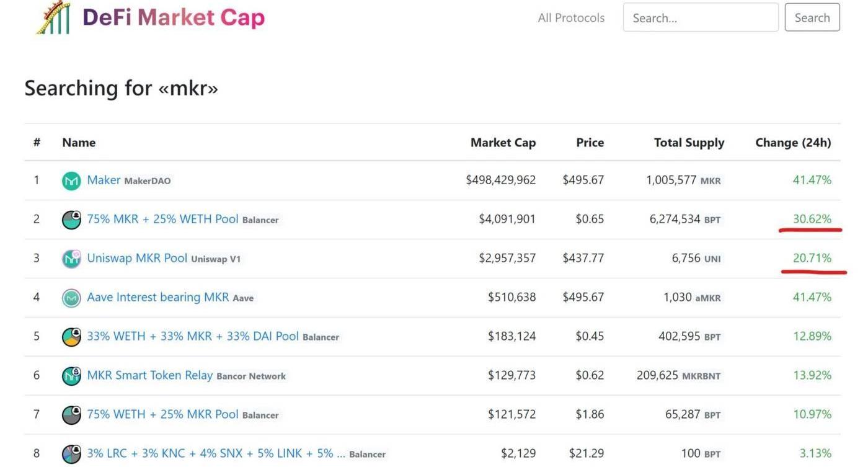Click the Market Cap column header
The image size is (868, 467).
tap(503, 143)
